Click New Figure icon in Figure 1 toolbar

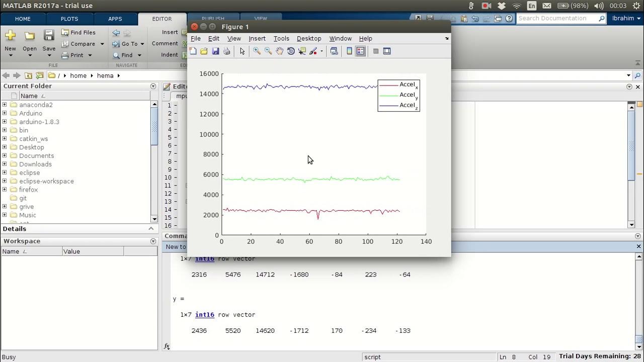point(193,51)
